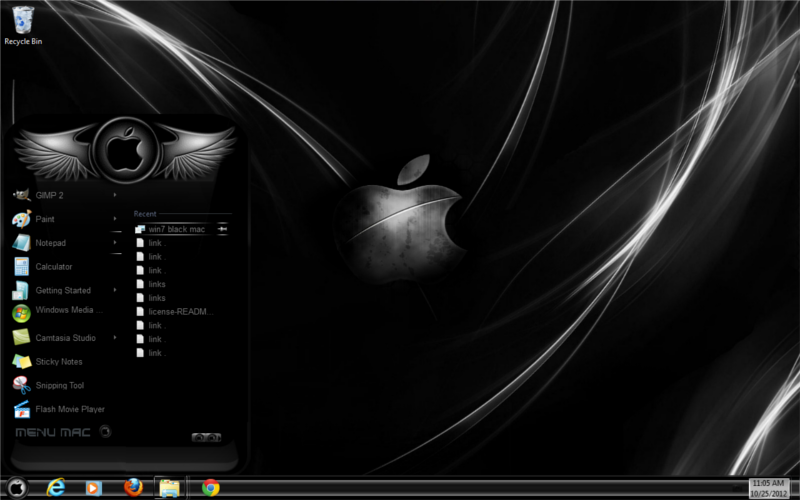Expand the Getting Started submenu arrow

click(115, 290)
